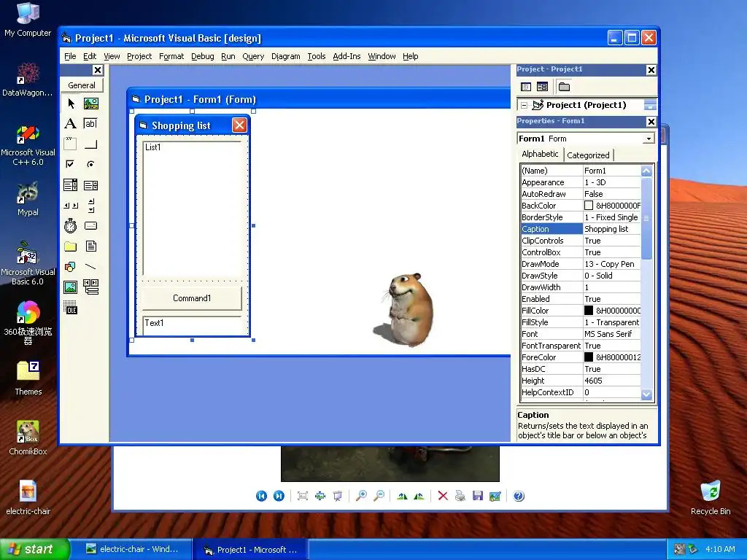Collapse the Project1 (Project1) tree node
747x560 pixels.
(x=524, y=105)
